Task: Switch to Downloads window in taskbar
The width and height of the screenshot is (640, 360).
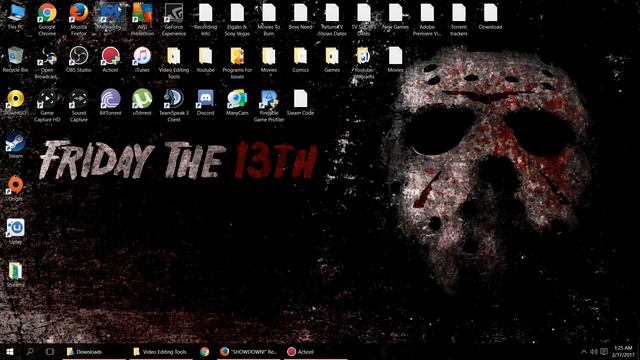Action: coord(94,351)
